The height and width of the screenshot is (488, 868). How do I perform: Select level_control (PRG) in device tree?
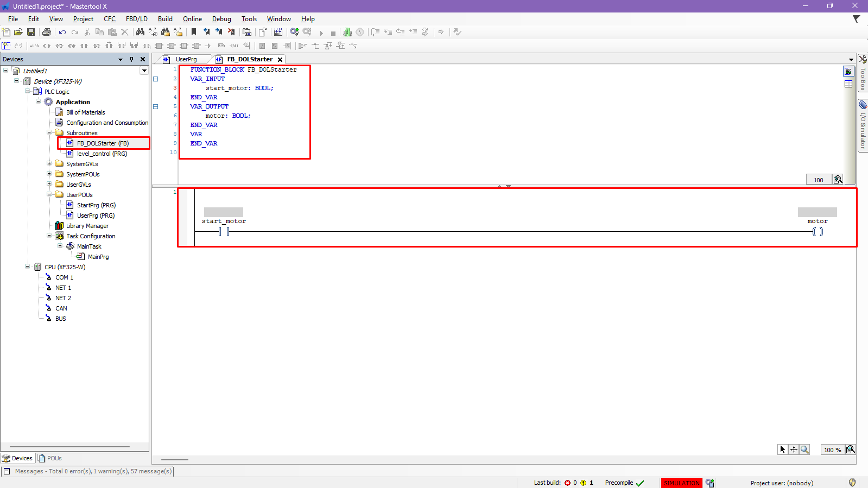click(102, 154)
